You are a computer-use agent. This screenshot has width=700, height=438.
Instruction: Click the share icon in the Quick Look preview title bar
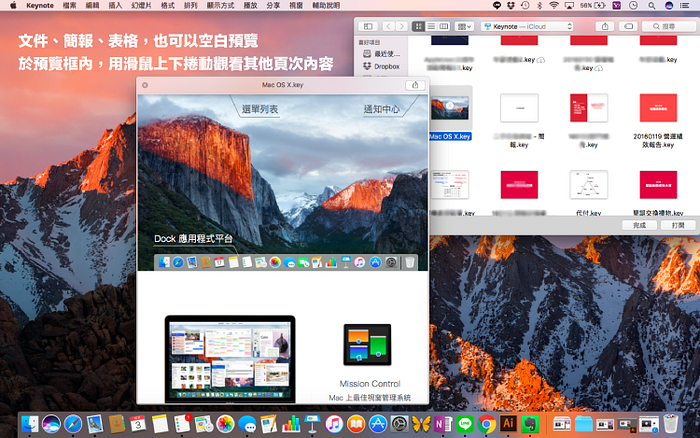[x=415, y=85]
